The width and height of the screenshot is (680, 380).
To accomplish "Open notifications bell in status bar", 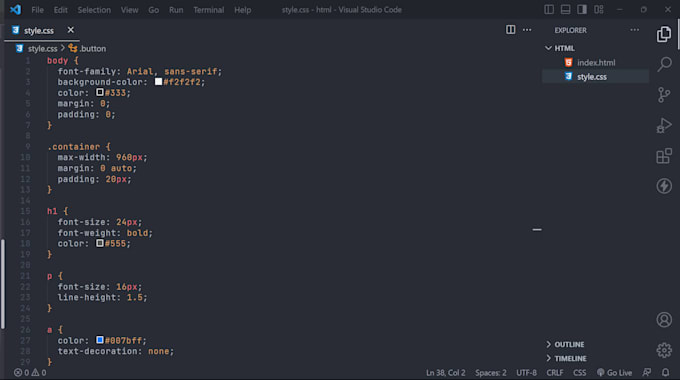I will click(x=665, y=373).
